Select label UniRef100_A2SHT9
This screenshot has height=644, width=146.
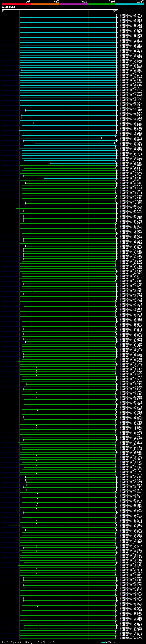pos(131,545)
